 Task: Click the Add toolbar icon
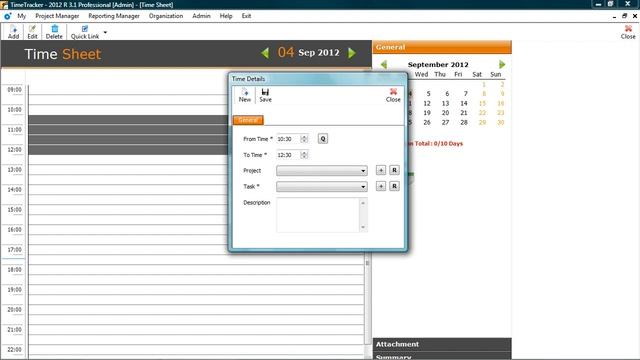(13, 31)
